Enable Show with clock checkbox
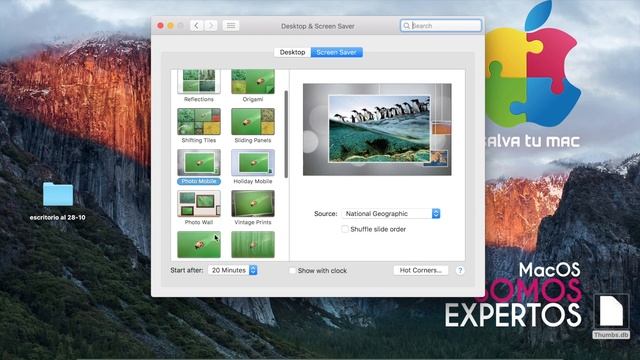Image resolution: width=640 pixels, height=360 pixels. point(292,270)
